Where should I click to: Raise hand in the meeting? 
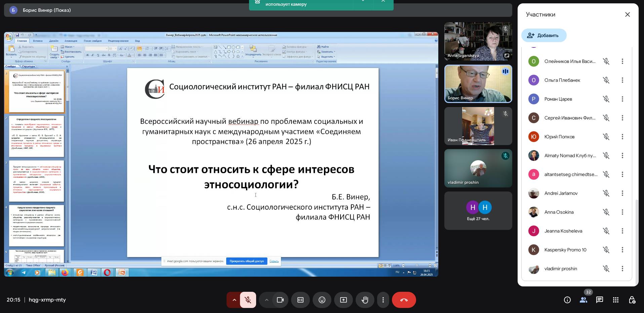[x=365, y=300]
